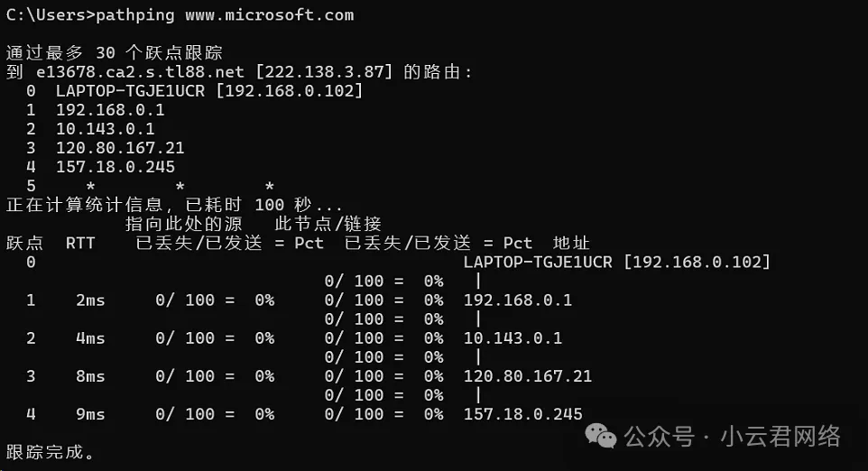This screenshot has width=868, height=471.
Task: Click 120.80.167.21 in the upper route list
Action: tap(120, 148)
